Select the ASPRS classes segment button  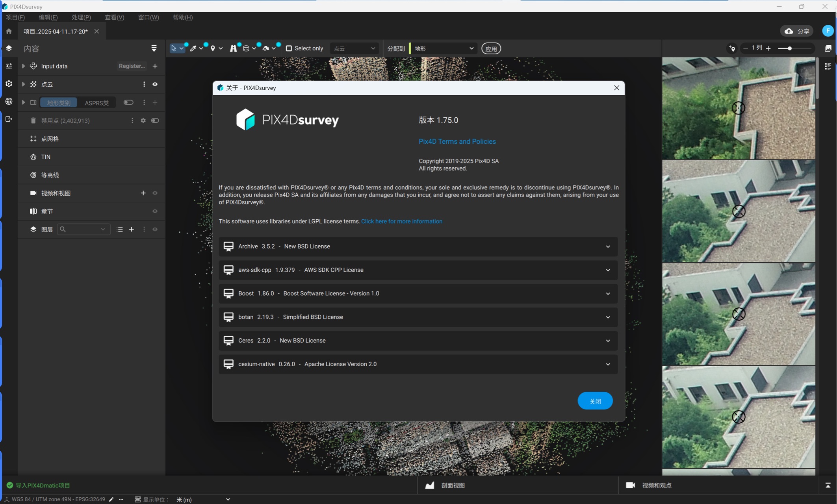(x=97, y=103)
